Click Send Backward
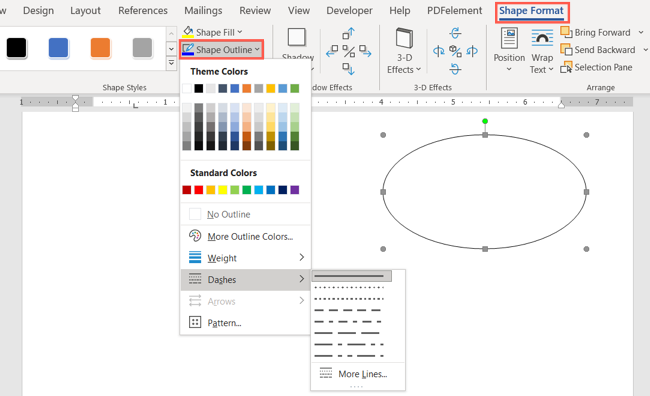The height and width of the screenshot is (396, 650). (x=598, y=50)
